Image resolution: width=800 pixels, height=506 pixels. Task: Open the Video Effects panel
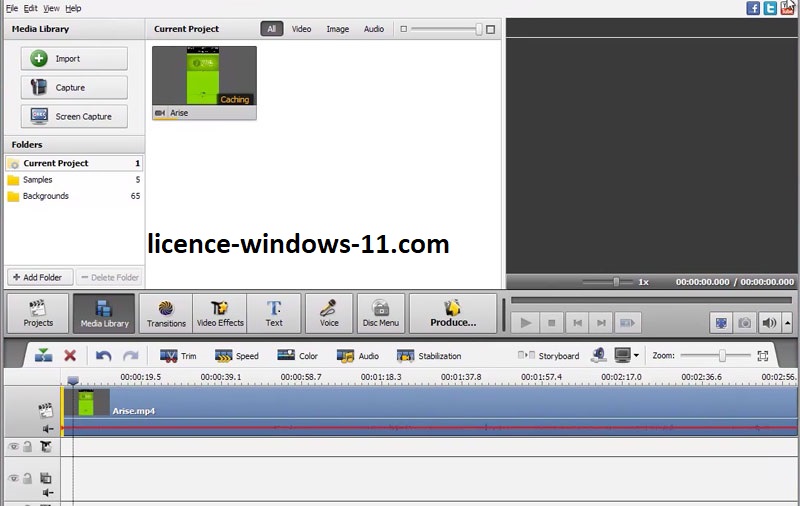pos(220,313)
